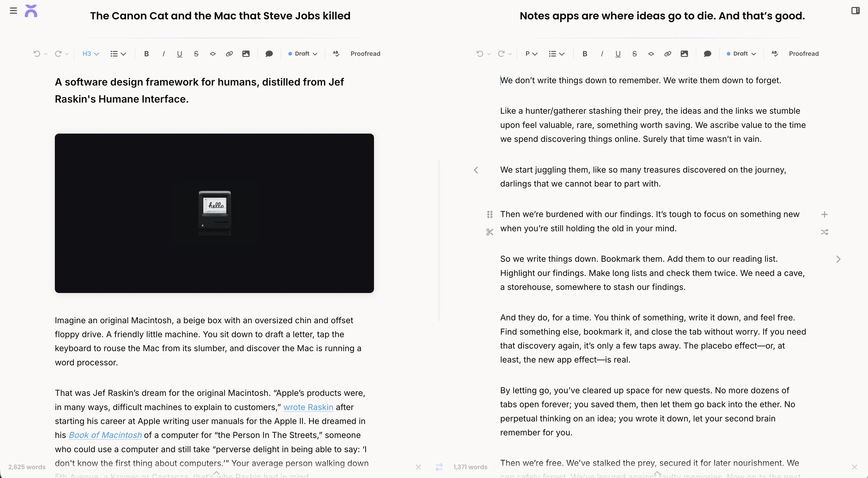868x478 pixels.
Task: Click the plus icon to add a block
Action: point(824,214)
